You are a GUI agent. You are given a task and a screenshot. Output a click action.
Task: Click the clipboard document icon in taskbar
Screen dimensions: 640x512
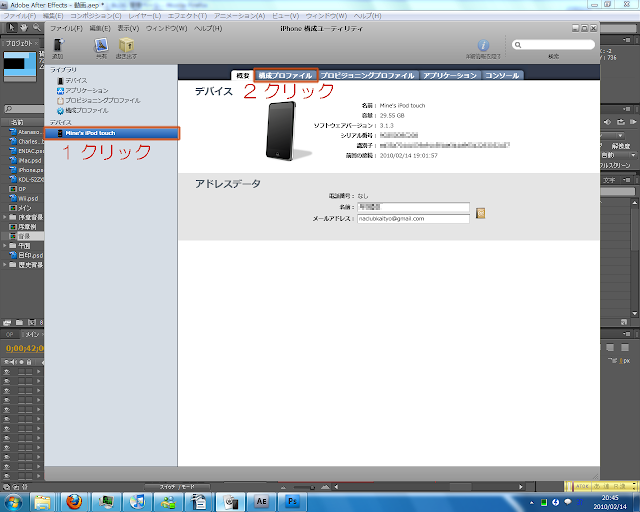coord(199,501)
